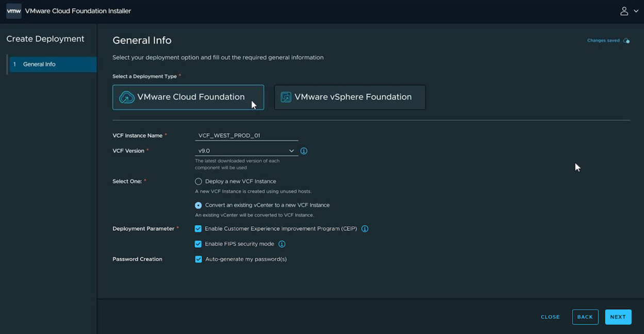Open the user account icon
644x334 pixels.
[x=624, y=11]
